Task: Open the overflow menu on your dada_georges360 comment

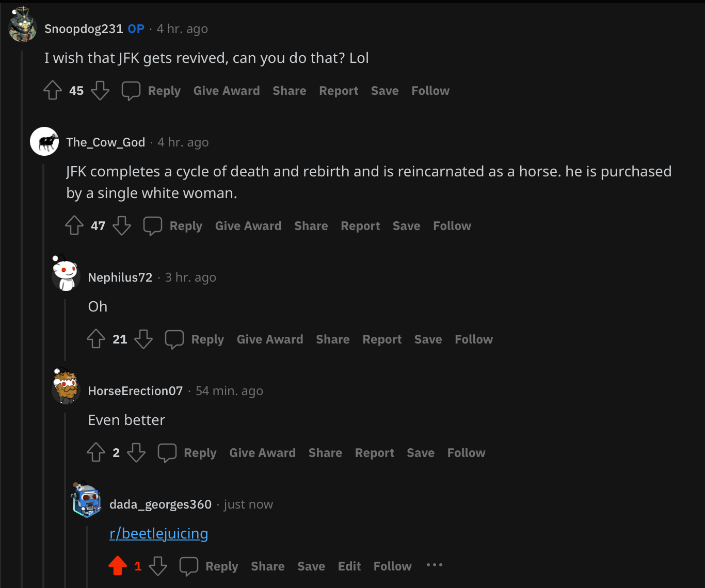Action: pos(434,566)
